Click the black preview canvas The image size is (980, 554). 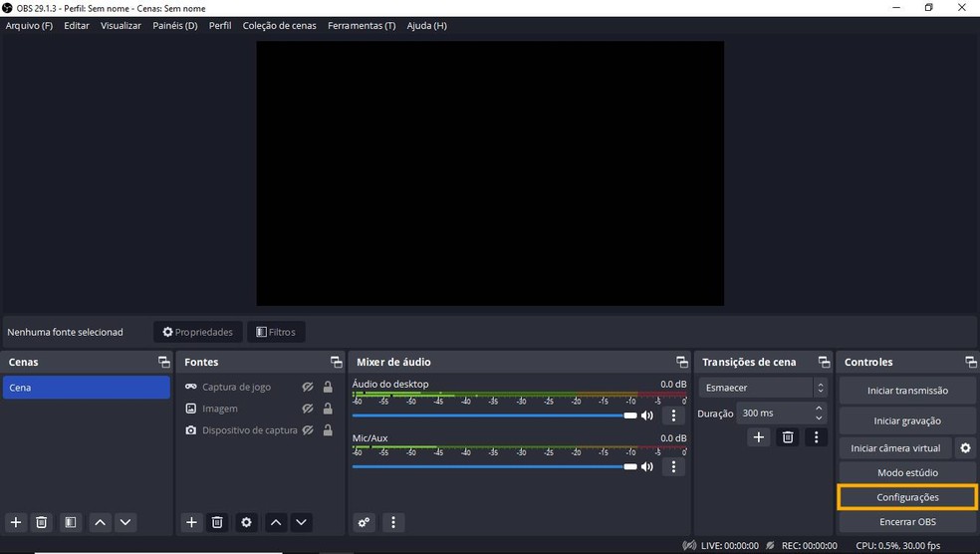[x=490, y=173]
